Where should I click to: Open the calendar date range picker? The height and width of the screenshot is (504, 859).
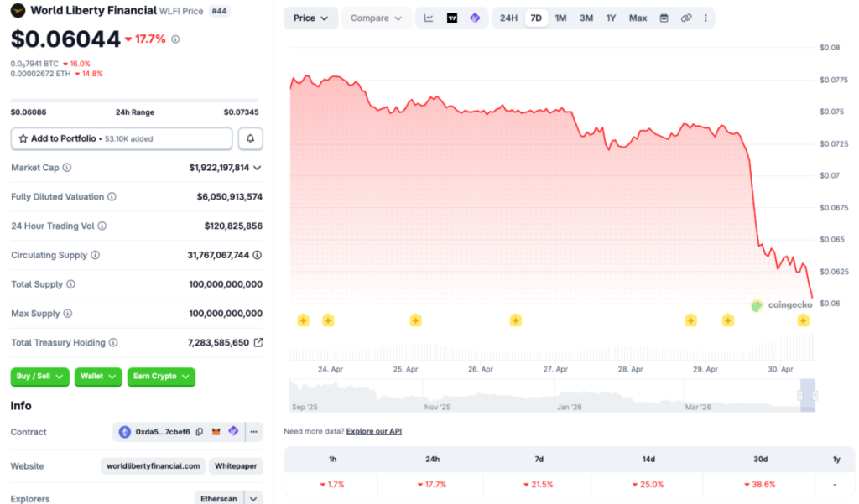click(x=664, y=18)
